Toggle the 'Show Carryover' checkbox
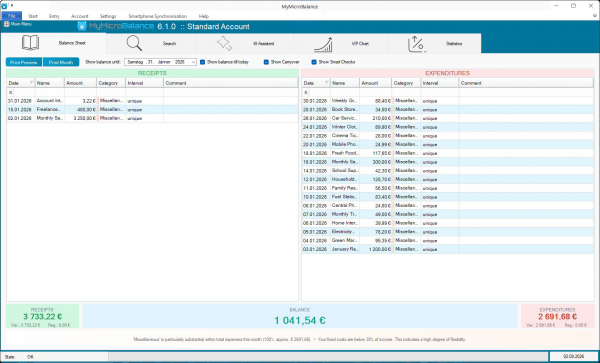600x363 pixels. pos(266,62)
